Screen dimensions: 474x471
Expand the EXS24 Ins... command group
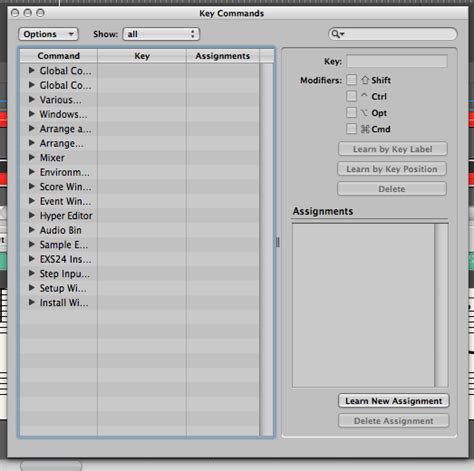(x=32, y=259)
